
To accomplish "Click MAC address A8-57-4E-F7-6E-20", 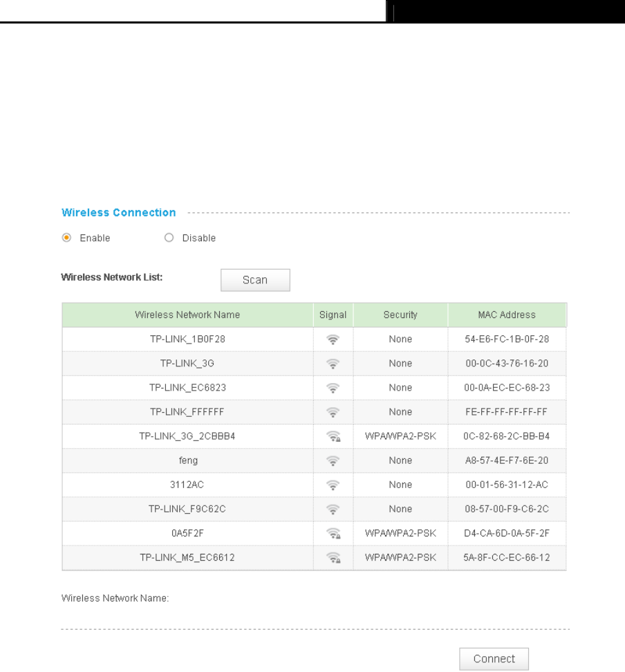I will (x=507, y=460).
